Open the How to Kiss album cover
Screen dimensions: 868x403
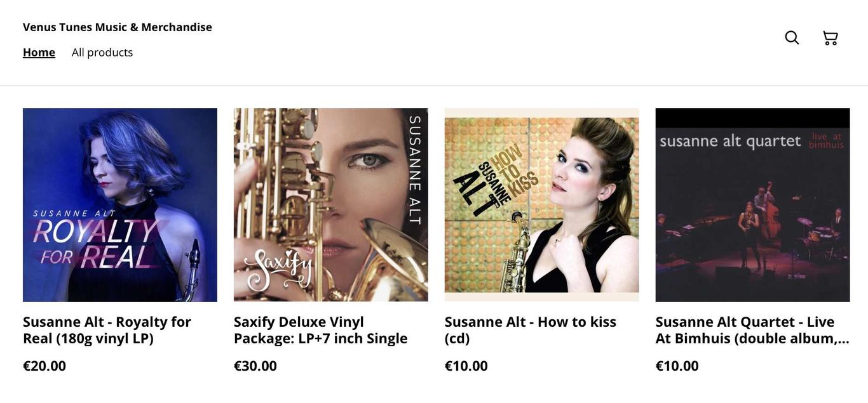coord(542,205)
